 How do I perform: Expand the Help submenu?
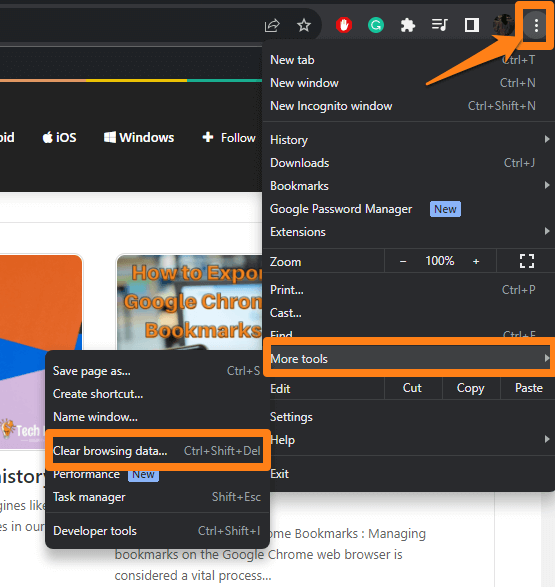tap(412, 440)
